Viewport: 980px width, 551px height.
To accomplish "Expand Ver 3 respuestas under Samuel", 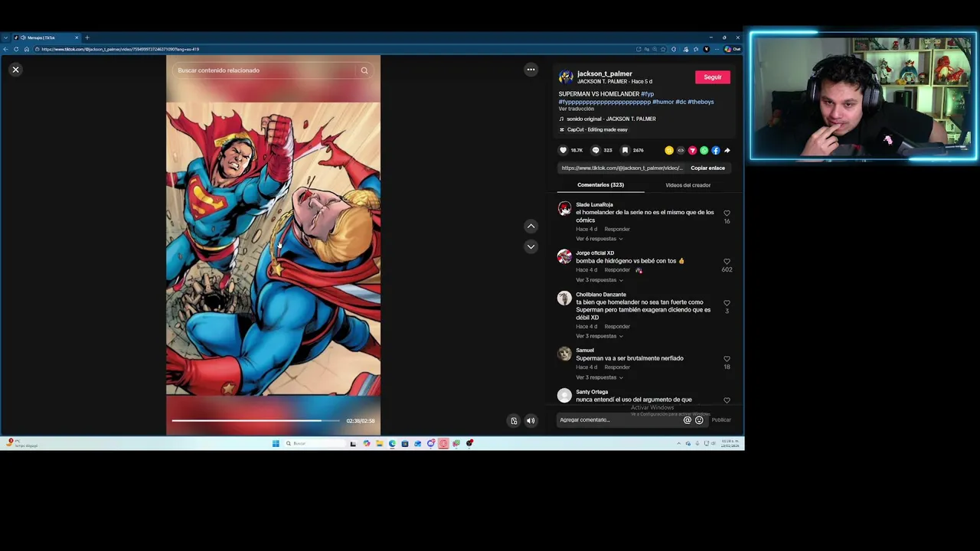I will 599,377.
